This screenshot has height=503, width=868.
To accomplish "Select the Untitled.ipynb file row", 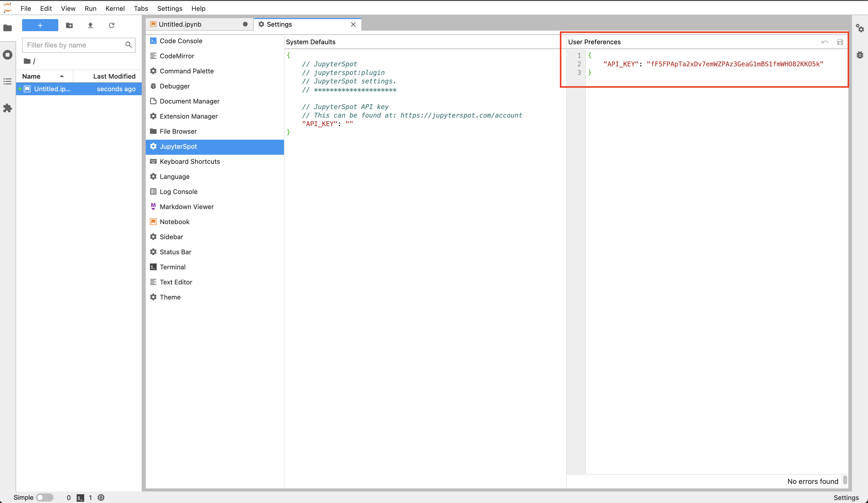I will [79, 89].
